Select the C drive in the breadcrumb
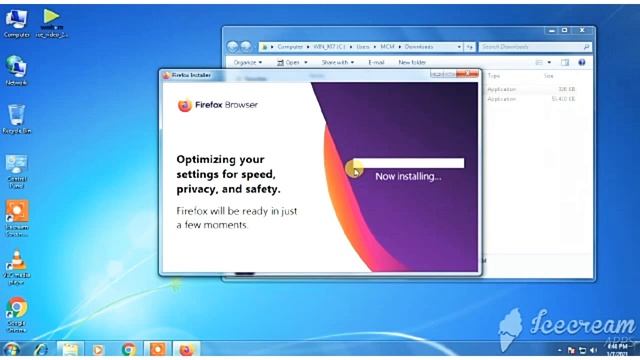The image size is (640, 360). [329, 47]
